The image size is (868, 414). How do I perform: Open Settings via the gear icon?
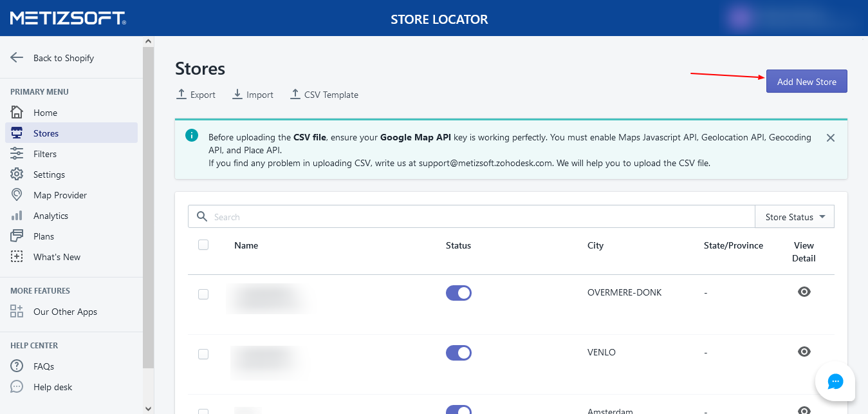pyautogui.click(x=17, y=174)
